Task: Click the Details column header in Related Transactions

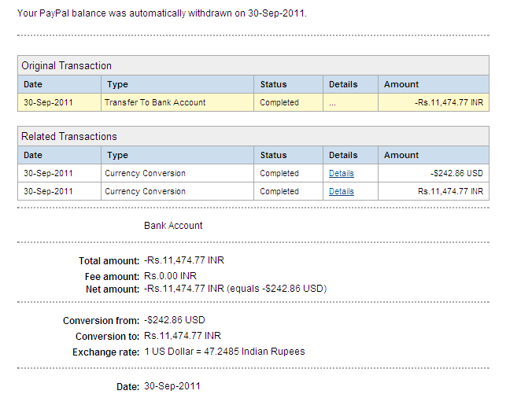Action: pos(342,155)
